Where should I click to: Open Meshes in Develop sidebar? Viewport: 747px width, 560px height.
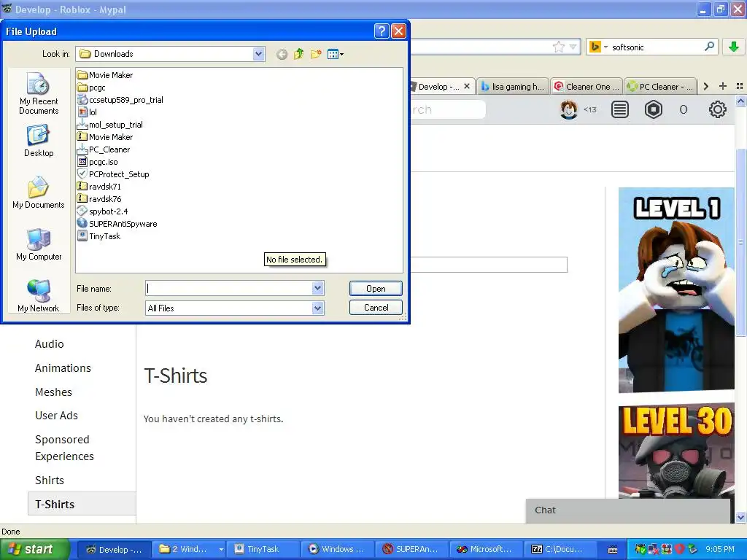[53, 392]
